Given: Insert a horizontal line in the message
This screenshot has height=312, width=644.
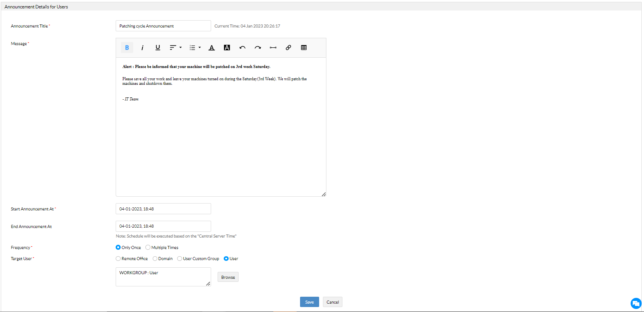Looking at the screenshot, I should coord(273,48).
